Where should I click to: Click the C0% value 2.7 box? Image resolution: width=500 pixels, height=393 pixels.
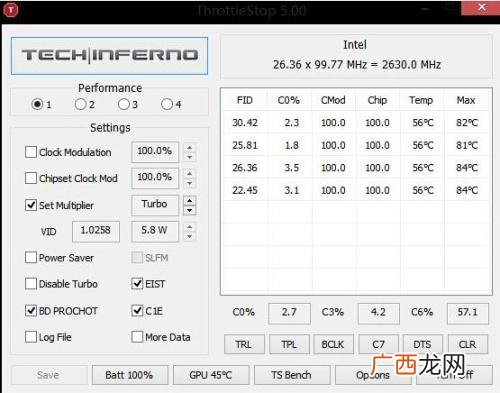point(289,313)
